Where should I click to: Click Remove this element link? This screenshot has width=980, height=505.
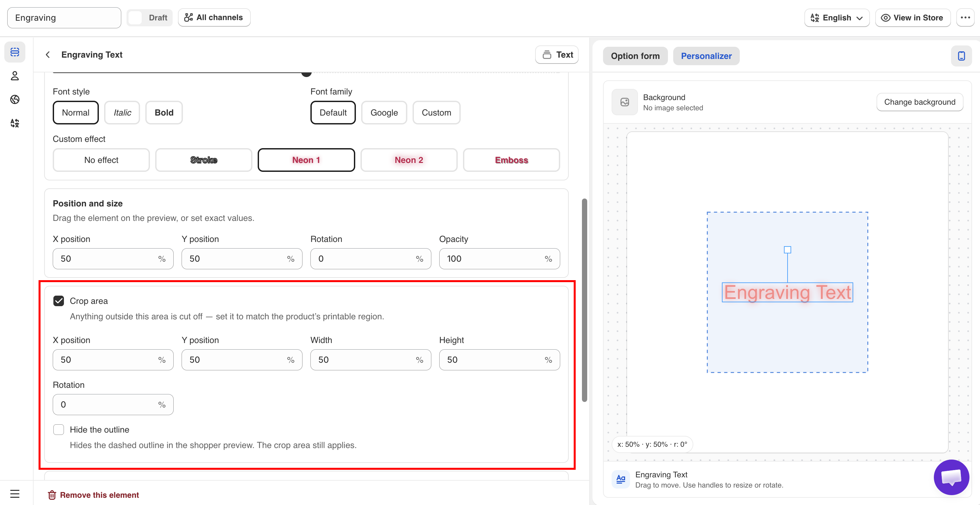(93, 495)
